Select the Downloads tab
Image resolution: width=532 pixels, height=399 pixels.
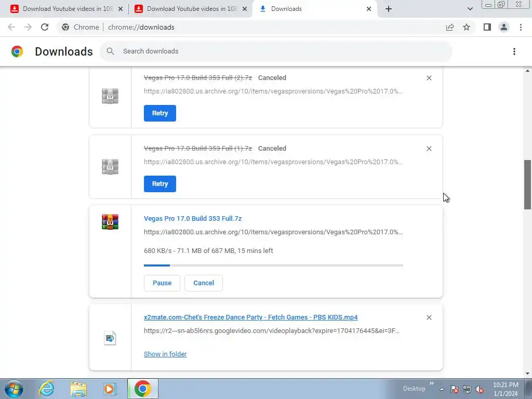pyautogui.click(x=315, y=9)
